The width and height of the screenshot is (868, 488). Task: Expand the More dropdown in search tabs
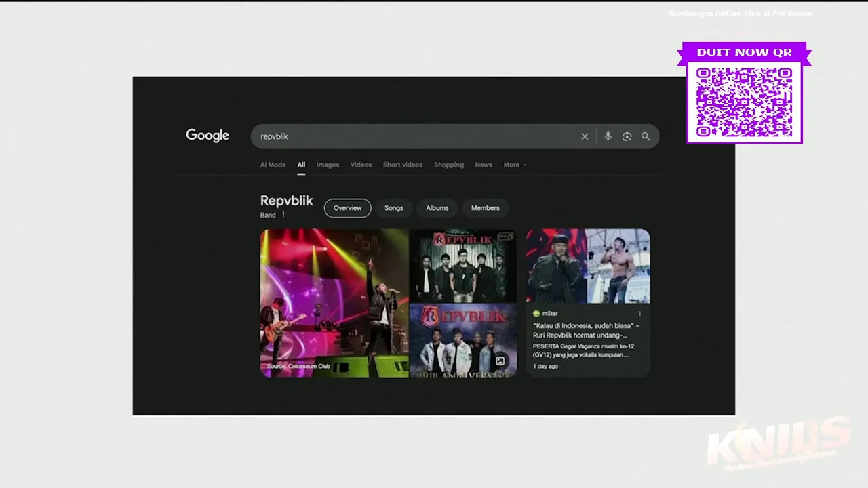pos(515,165)
